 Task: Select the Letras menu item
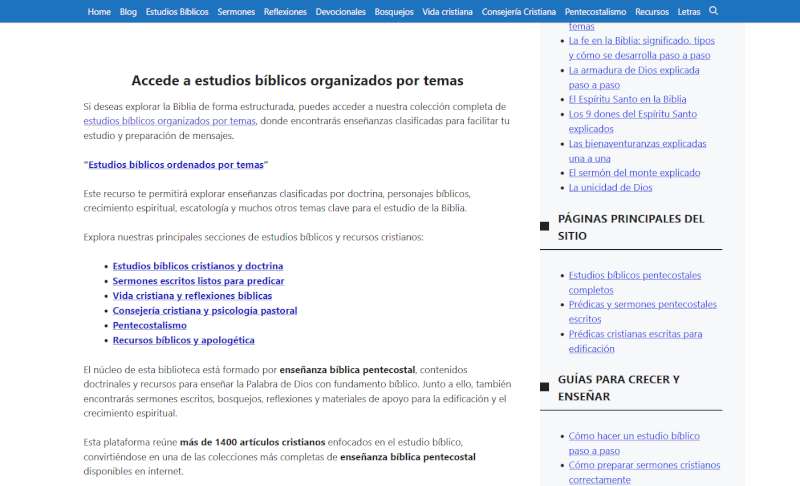coord(689,11)
